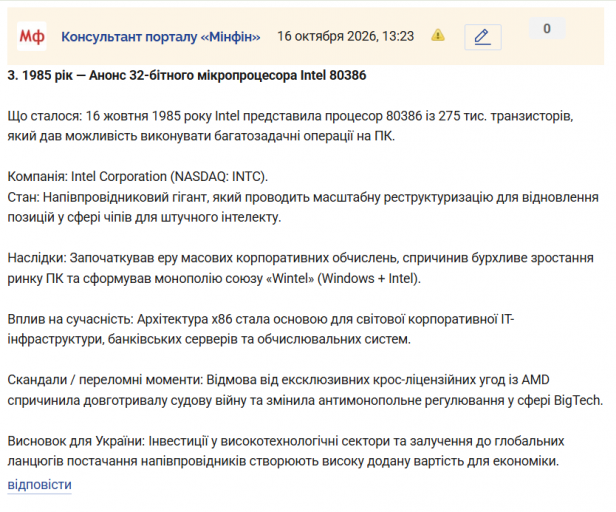This screenshot has height=512, width=616.
Task: Click the paragraph starting 'Висновок для України:'
Action: pos(286,451)
